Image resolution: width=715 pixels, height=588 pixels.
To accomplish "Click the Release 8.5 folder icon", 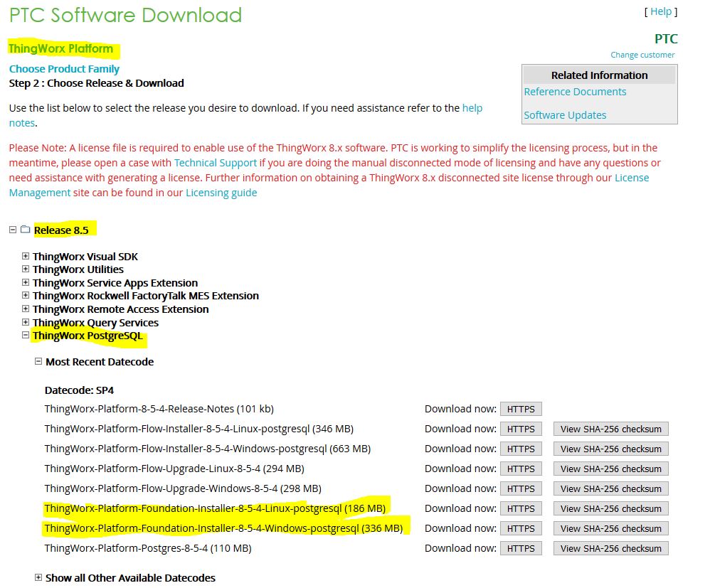I will pyautogui.click(x=26, y=230).
